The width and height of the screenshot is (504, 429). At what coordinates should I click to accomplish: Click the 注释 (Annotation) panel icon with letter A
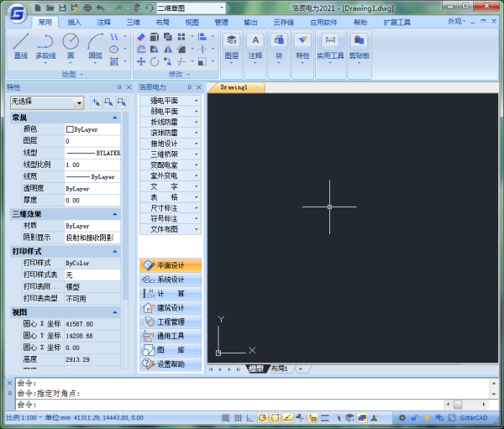pos(256,45)
